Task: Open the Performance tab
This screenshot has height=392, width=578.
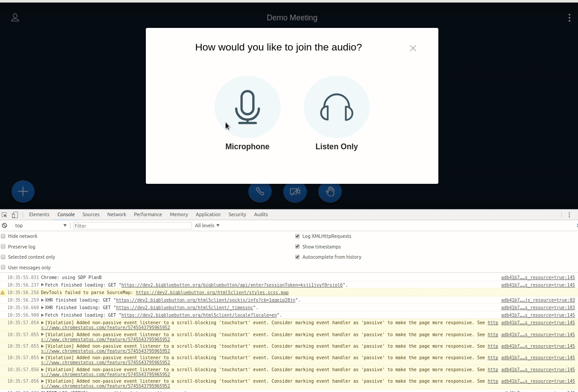Action: (148, 214)
